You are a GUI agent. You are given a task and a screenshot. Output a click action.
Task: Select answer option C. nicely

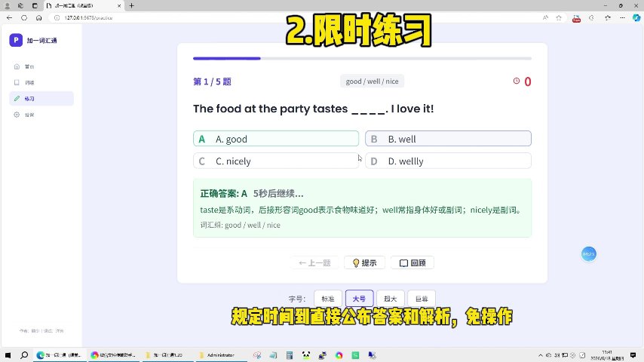pyautogui.click(x=275, y=161)
